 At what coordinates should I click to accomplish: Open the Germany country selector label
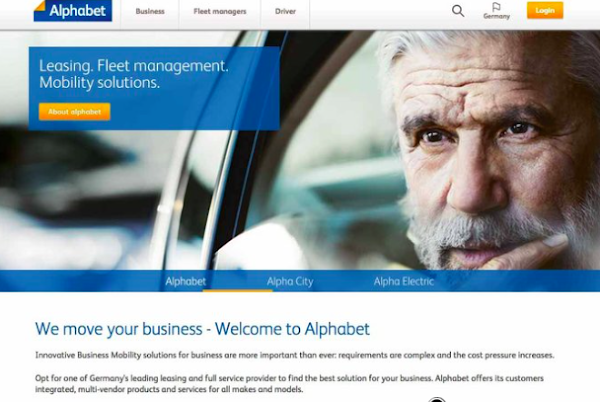pos(496,16)
